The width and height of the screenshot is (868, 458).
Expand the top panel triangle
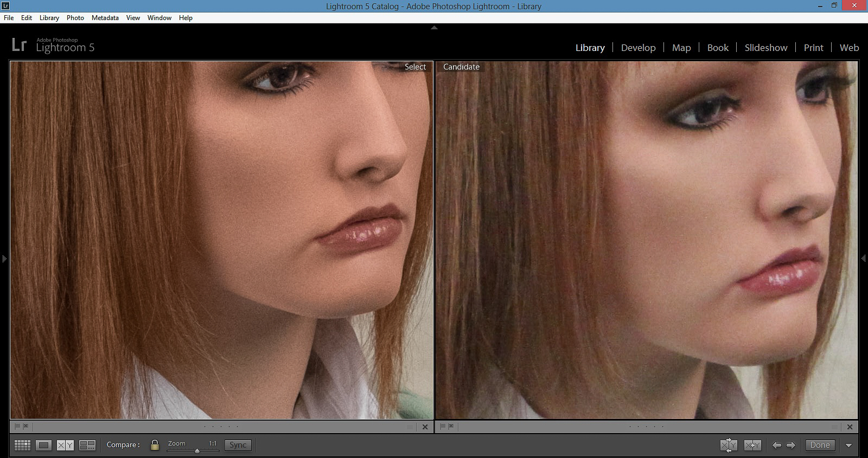coord(434,28)
